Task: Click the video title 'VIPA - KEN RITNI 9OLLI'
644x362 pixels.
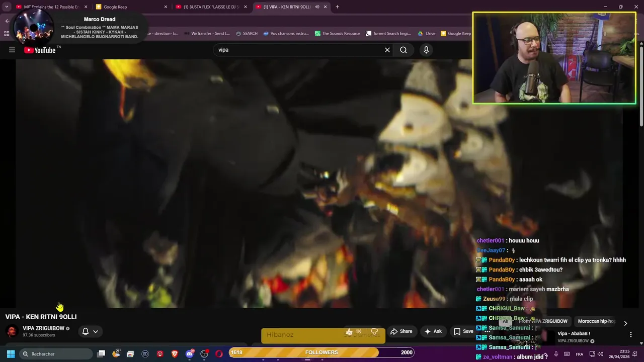Action: (x=41, y=317)
